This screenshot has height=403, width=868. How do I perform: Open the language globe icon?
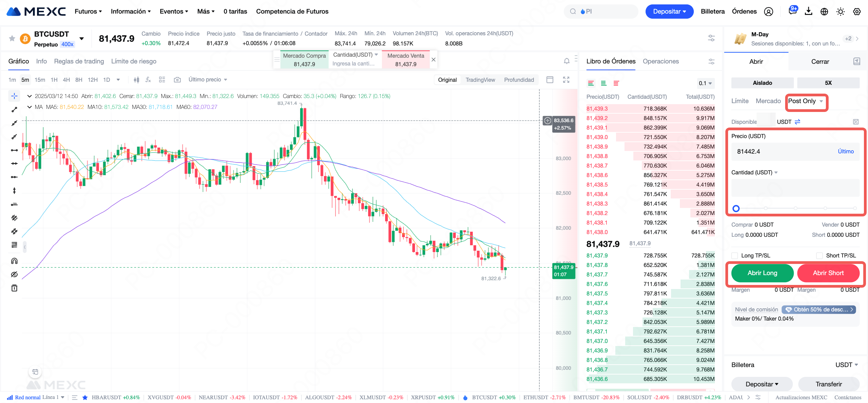tap(824, 12)
